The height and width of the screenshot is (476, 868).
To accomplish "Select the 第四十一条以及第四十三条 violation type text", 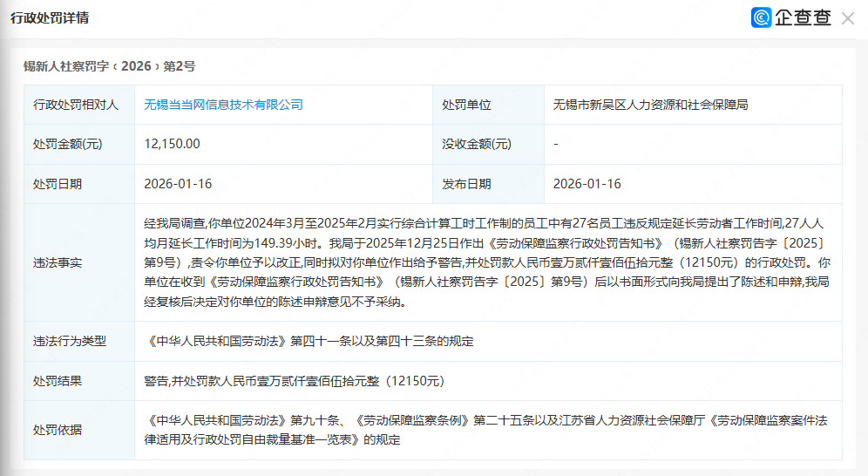I will (x=309, y=341).
